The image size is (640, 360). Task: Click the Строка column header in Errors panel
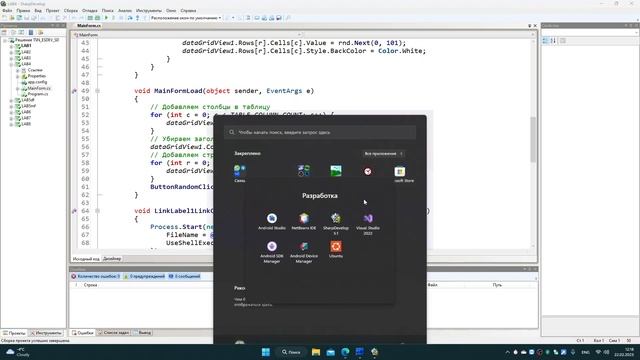coord(91,285)
